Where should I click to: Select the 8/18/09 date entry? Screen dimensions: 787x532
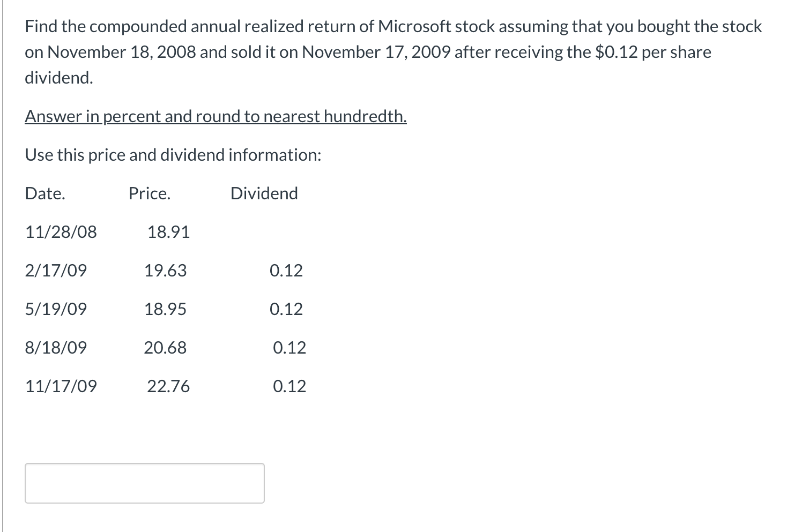click(56, 347)
